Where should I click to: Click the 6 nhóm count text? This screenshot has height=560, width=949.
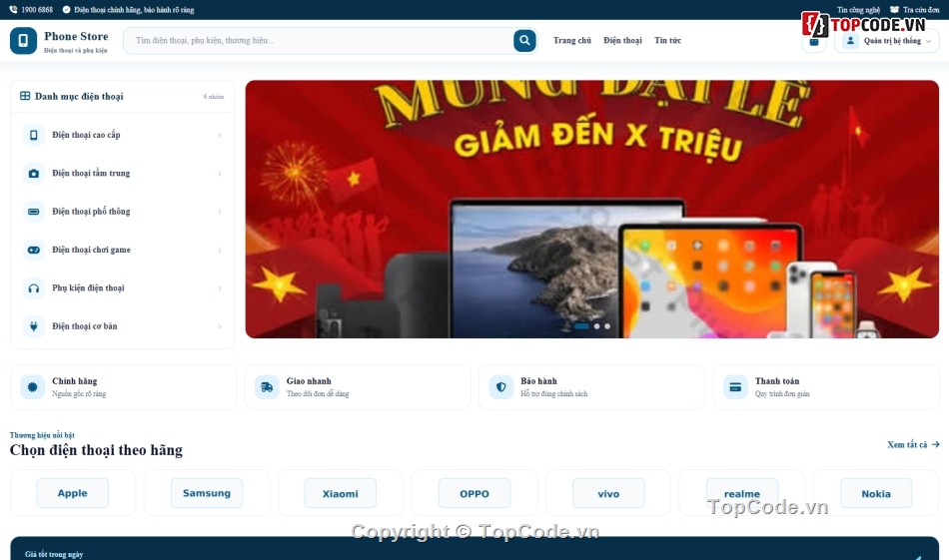(x=214, y=96)
